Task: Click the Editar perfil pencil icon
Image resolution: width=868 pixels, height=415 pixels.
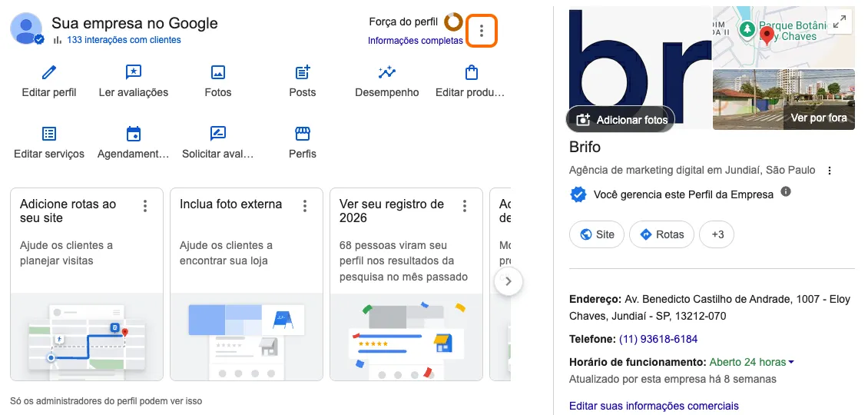Action: tap(49, 72)
